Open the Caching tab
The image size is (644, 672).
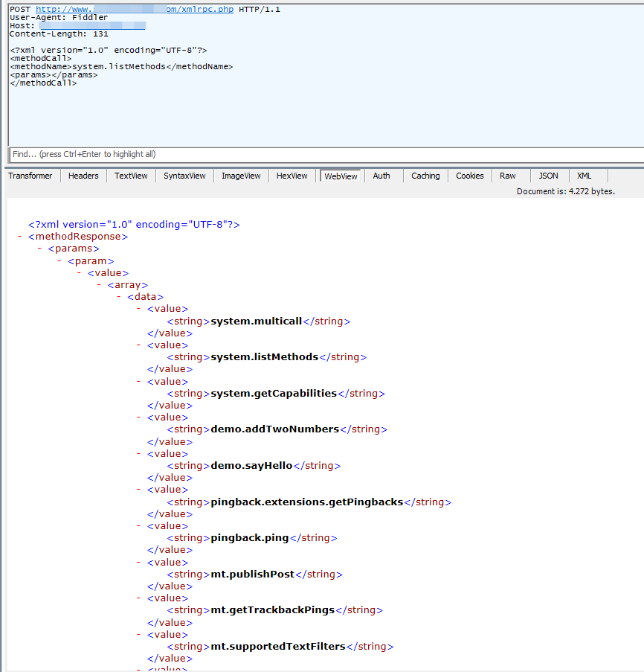(x=425, y=176)
